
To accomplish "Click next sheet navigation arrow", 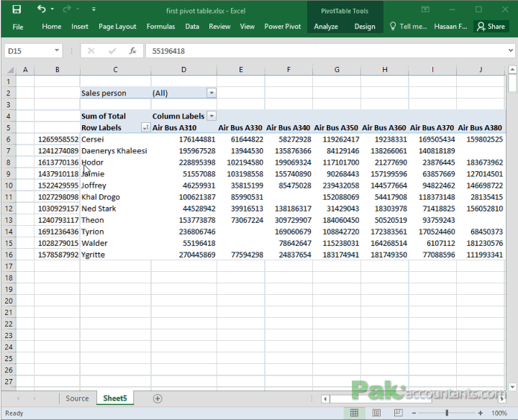I will point(34,398).
